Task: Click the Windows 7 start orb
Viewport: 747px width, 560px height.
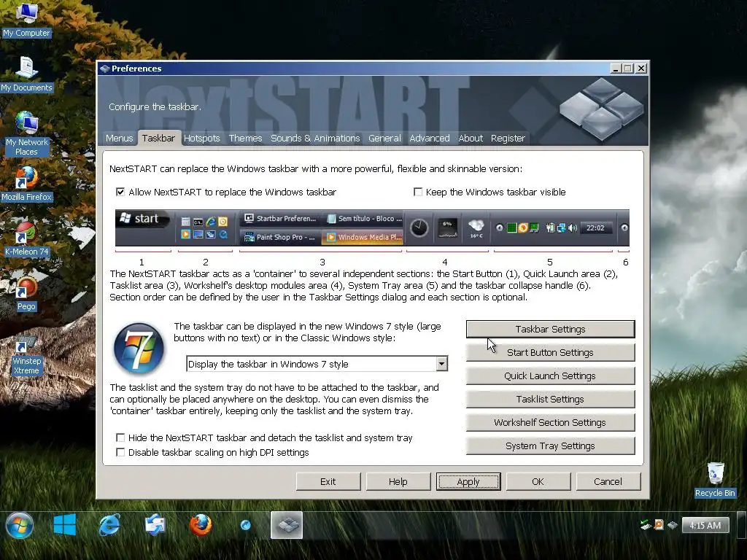Action: pyautogui.click(x=20, y=525)
